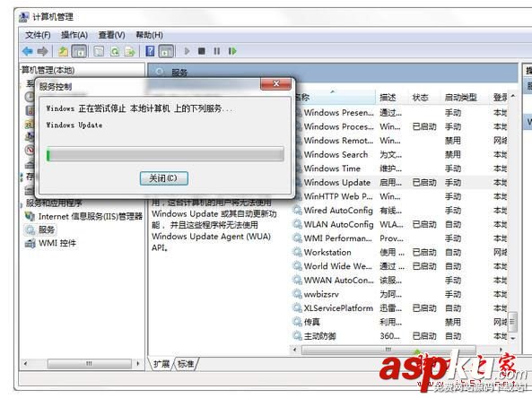Click the services list horizontal scrollbar thumb

coord(388,350)
